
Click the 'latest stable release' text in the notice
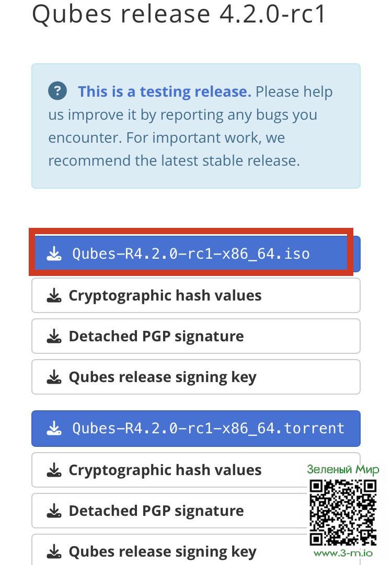[x=216, y=160]
